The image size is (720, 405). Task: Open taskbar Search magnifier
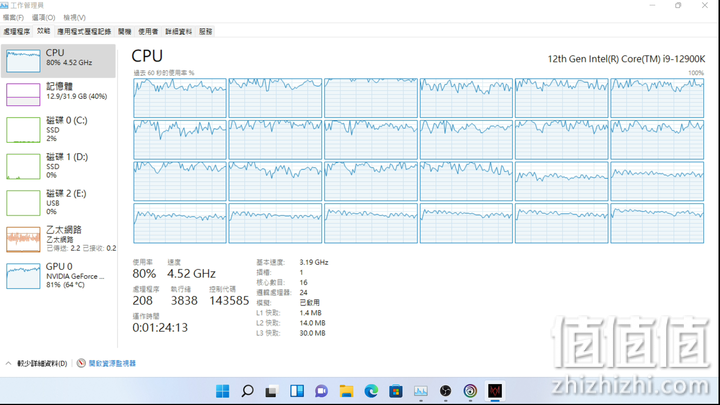248,391
